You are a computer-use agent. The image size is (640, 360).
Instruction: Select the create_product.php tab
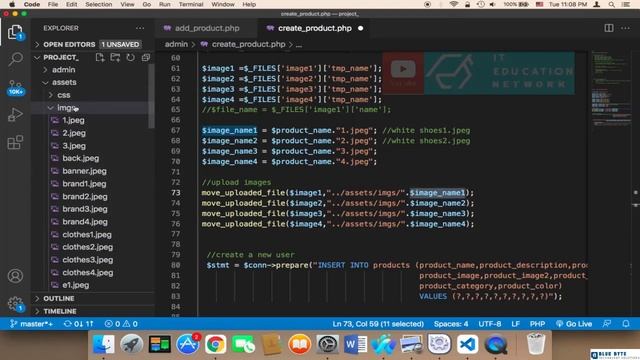click(315, 28)
